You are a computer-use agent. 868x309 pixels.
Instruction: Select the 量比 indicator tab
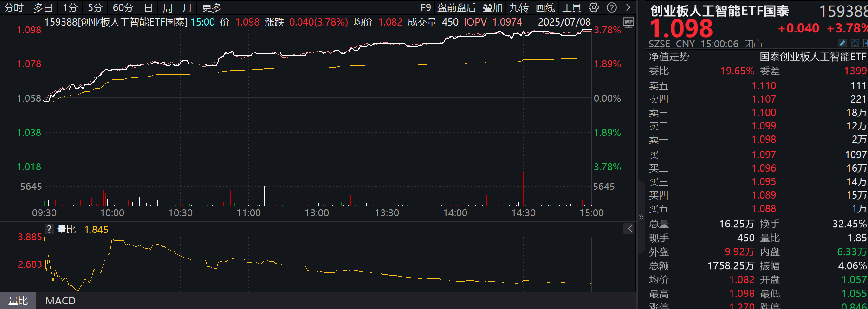click(x=18, y=301)
